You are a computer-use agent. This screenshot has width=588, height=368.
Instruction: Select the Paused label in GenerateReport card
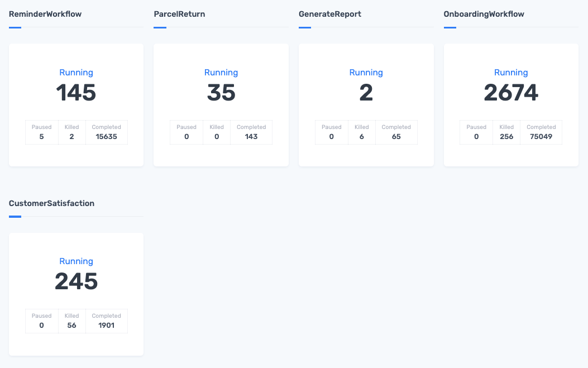point(332,127)
